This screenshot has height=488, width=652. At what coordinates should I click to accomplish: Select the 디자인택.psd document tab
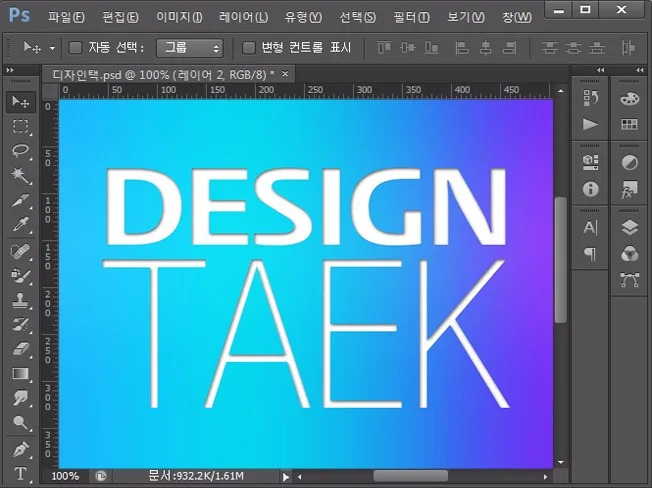pos(162,75)
